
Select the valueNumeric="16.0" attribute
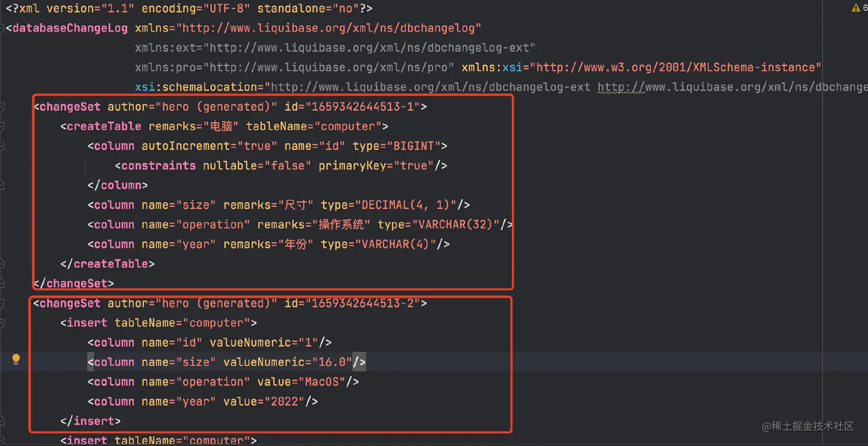click(288, 362)
